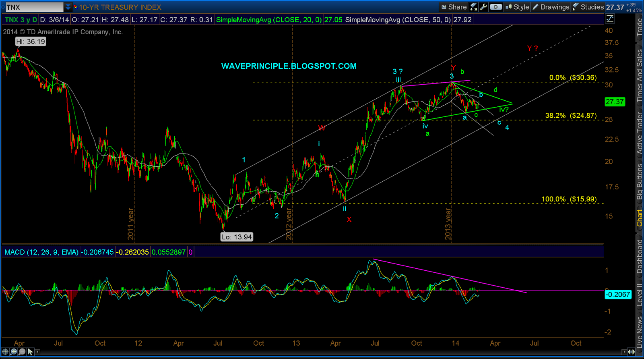The height and width of the screenshot is (359, 644).
Task: Click the MACD study label
Action: click(x=41, y=252)
